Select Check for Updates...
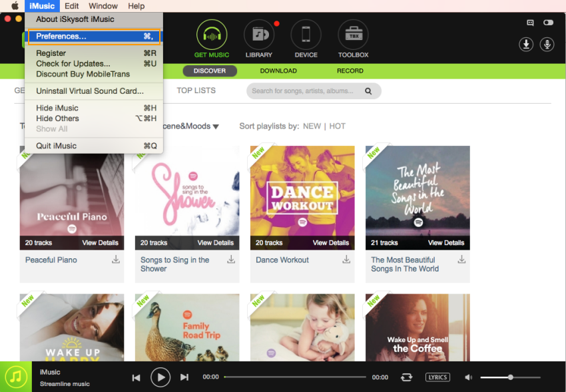 click(x=94, y=63)
